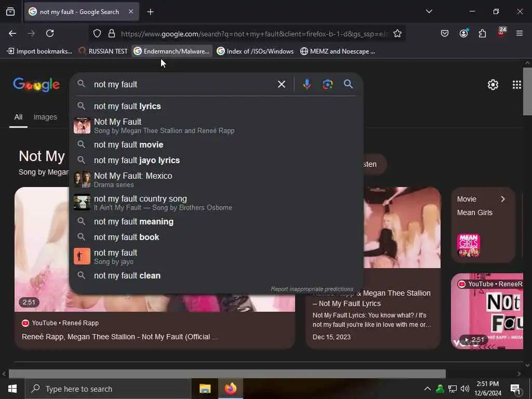Open the notification center icon
This screenshot has height=399, width=532.
tap(516, 389)
